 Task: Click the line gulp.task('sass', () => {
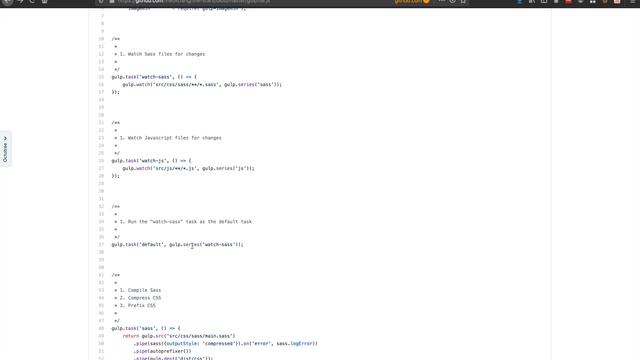146,328
